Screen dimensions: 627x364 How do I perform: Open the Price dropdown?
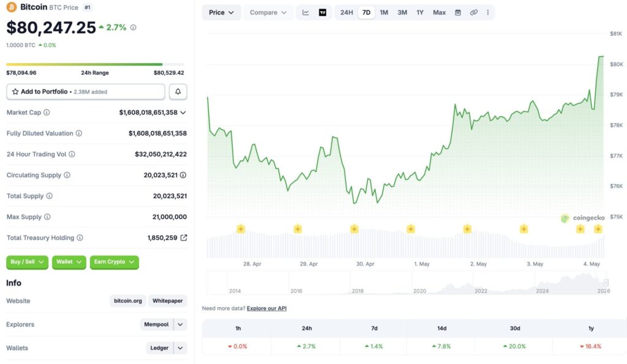221,12
